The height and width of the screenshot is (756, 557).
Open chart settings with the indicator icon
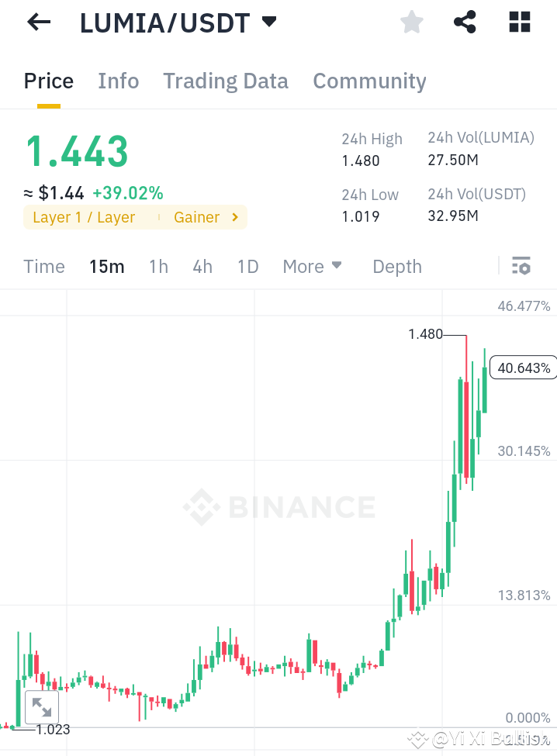coord(521,266)
